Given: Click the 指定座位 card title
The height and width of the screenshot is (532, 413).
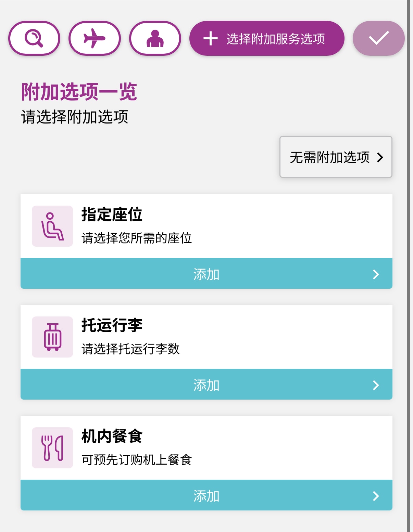Looking at the screenshot, I should click(x=112, y=215).
